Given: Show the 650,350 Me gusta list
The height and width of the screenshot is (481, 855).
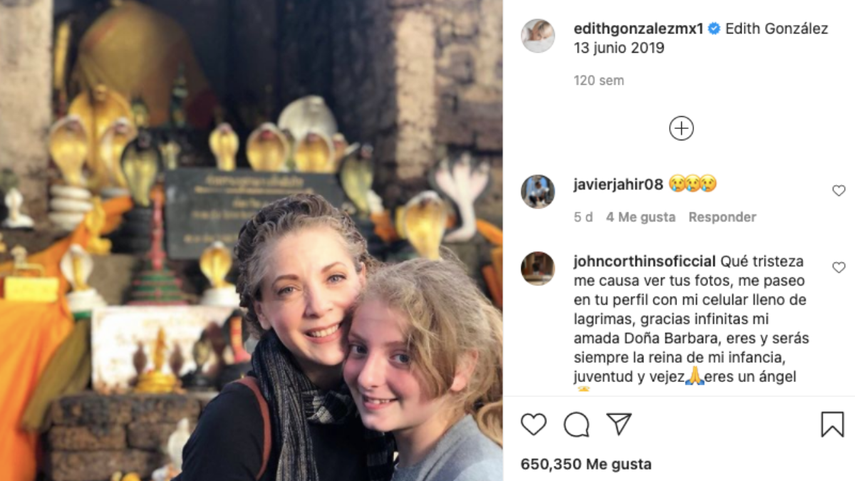Looking at the screenshot, I should point(586,464).
